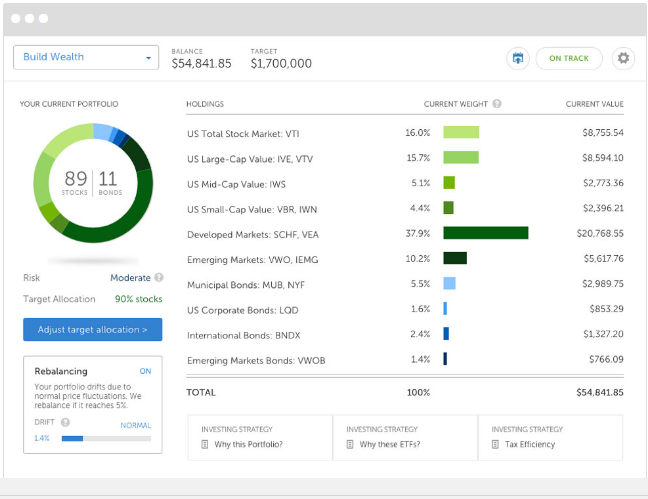The width and height of the screenshot is (648, 499).
Task: Click the portfolio donut chart center
Action: click(93, 182)
